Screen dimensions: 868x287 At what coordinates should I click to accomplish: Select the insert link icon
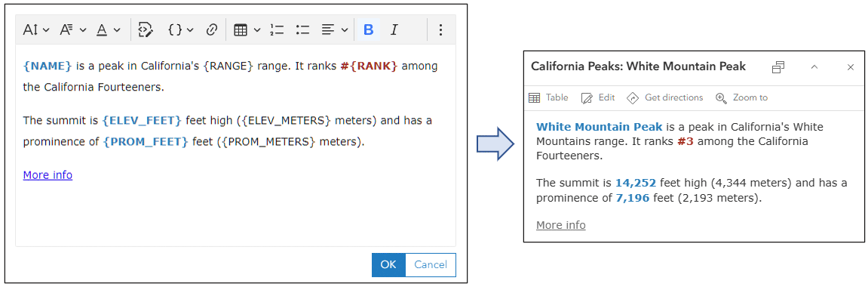pos(211,30)
